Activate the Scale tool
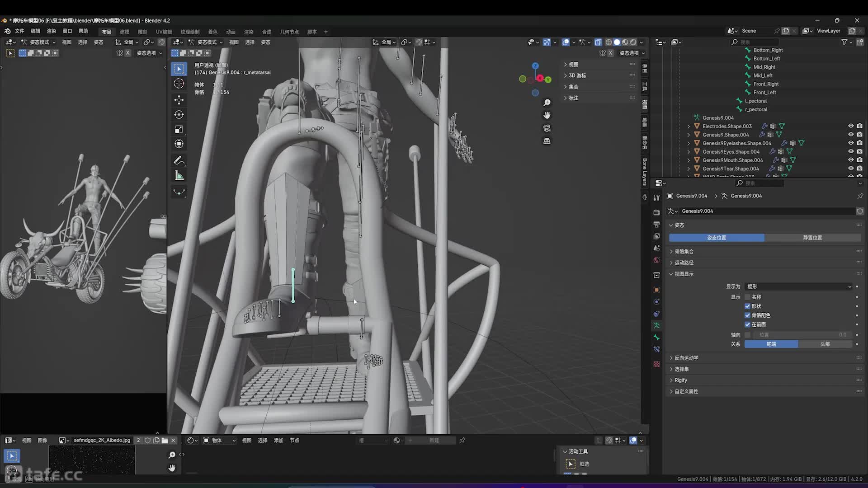Screen dimensions: 868x488 [x=179, y=129]
